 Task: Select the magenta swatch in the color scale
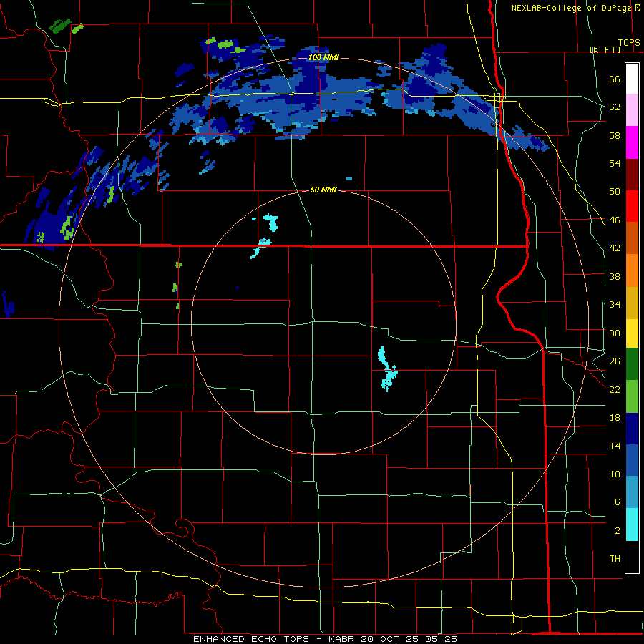[632, 142]
